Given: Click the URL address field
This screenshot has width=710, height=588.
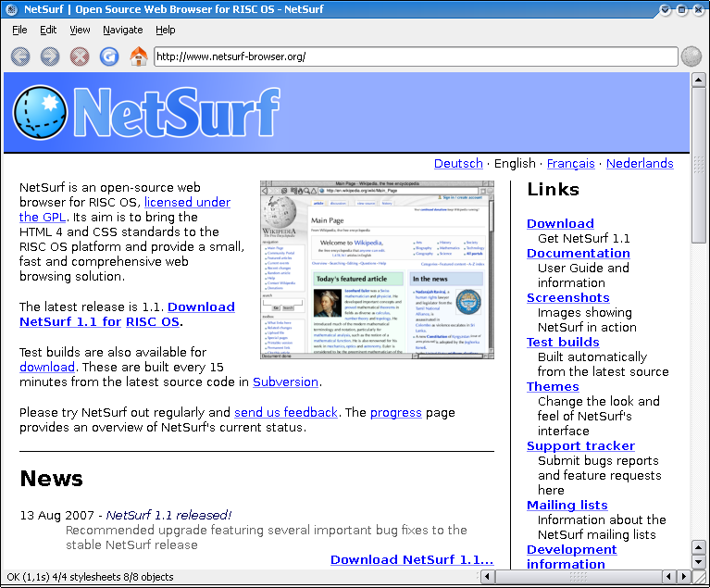Looking at the screenshot, I should click(416, 56).
